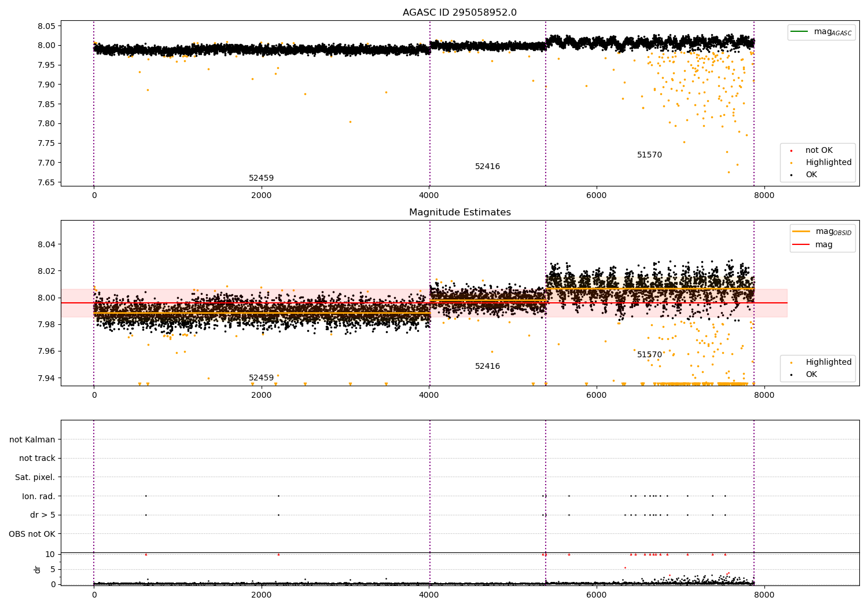Image resolution: width=868 pixels, height=608 pixels.
Task: Click the 'not OK' legend entry in top plot
Action: tap(819, 151)
